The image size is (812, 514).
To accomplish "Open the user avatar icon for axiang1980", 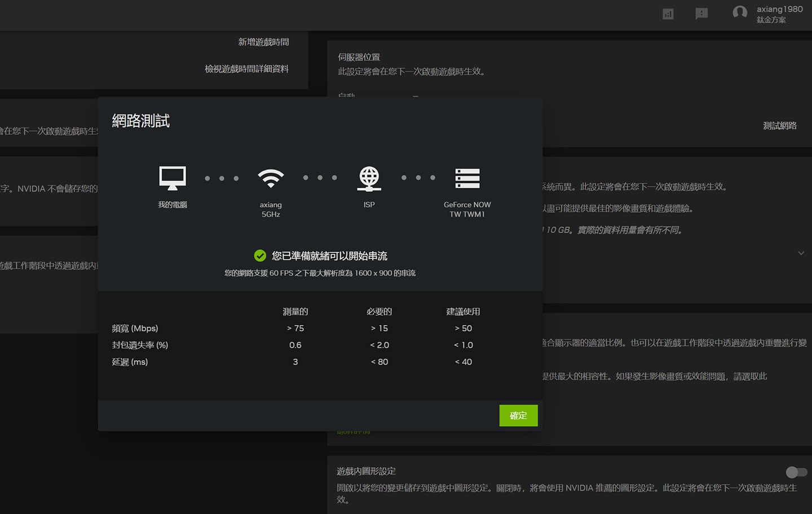I will tap(740, 12).
